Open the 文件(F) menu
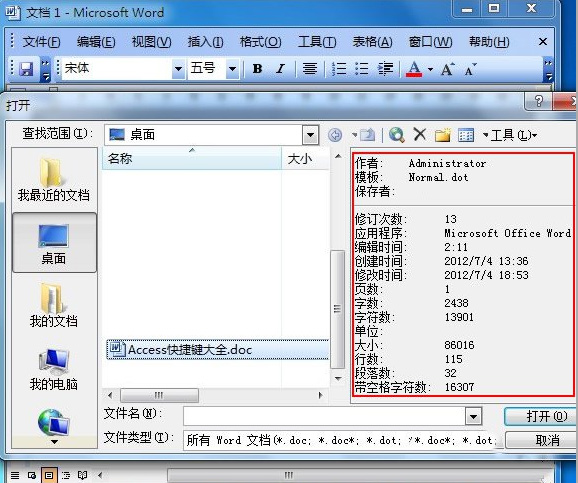Screen dimensions: 578x483 click(x=41, y=42)
